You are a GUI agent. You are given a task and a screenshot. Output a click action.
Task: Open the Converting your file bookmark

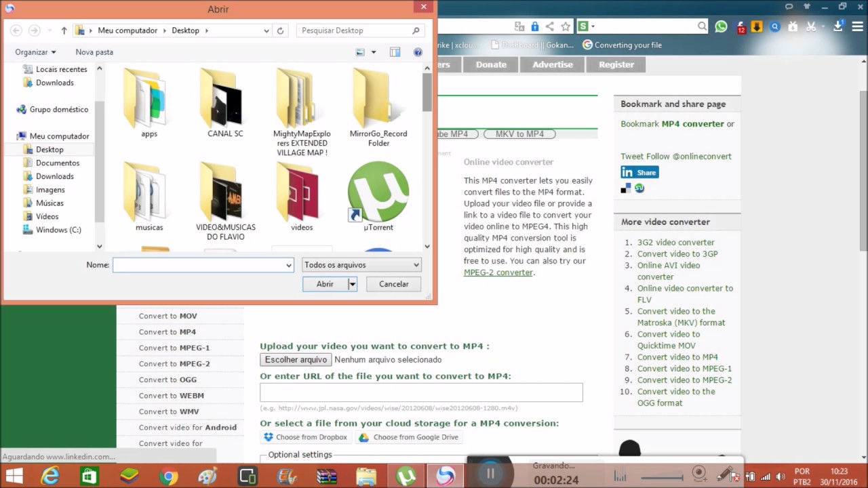click(622, 45)
